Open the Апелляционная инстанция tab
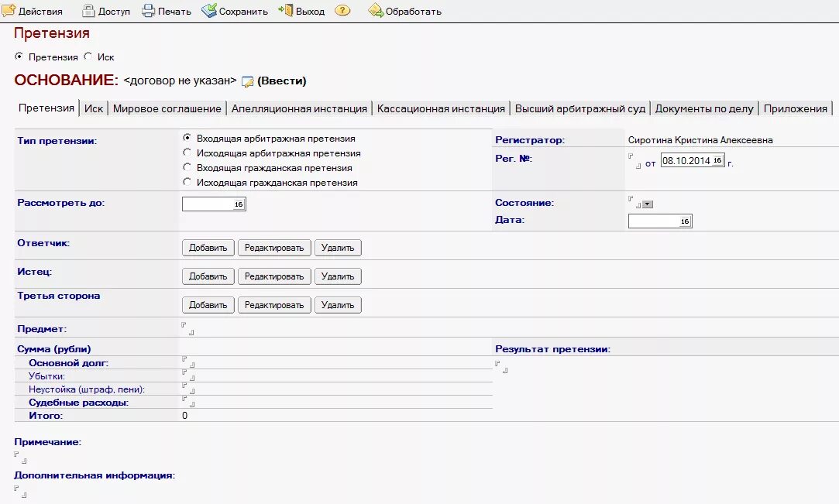The height and width of the screenshot is (504, 839). point(299,108)
